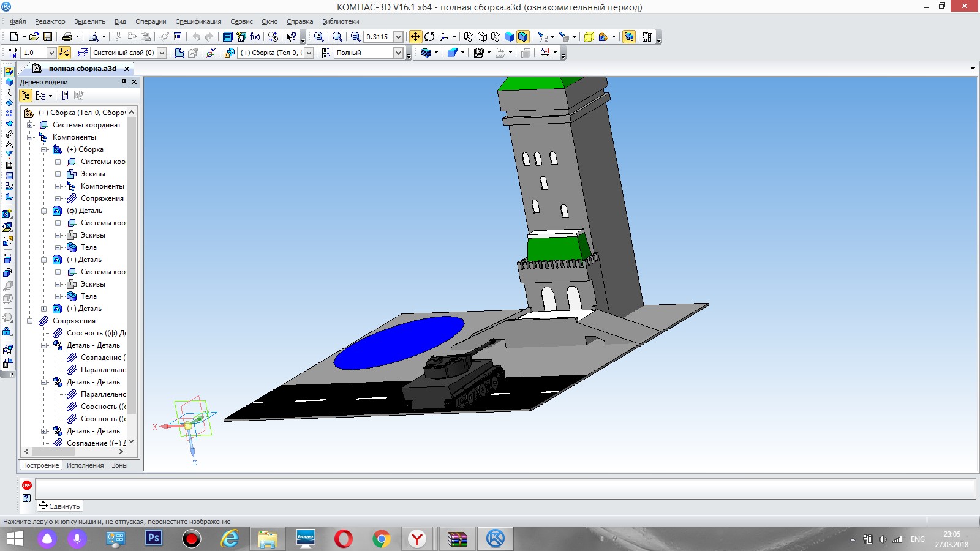
Task: Open Google Chrome from the taskbar
Action: click(x=381, y=539)
